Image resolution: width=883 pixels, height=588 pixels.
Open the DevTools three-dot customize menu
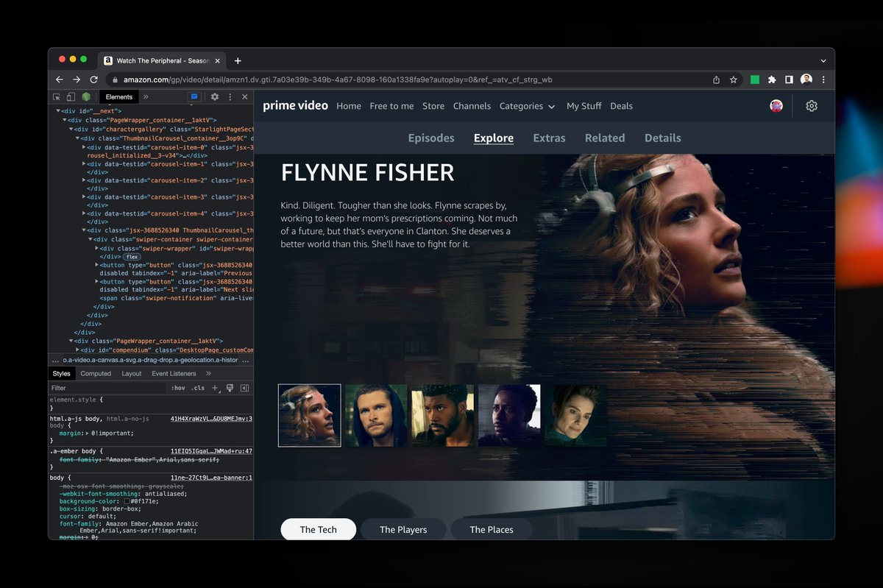point(230,96)
